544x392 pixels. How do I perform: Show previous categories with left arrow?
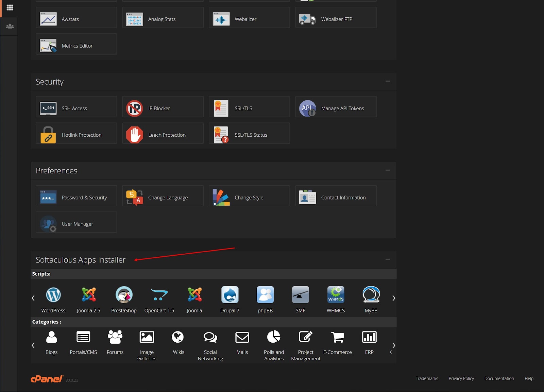(x=33, y=345)
